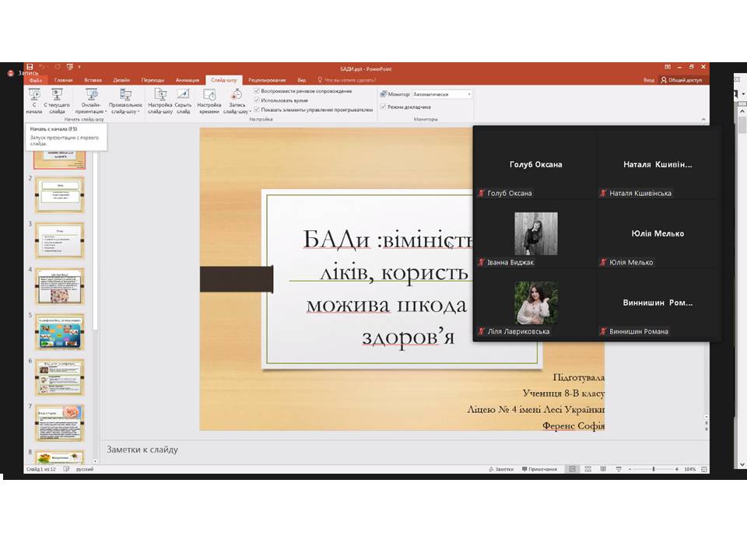Screen dimensions: 747x560
Task: Toggle 'Режим докладчика' checkbox
Action: click(383, 107)
